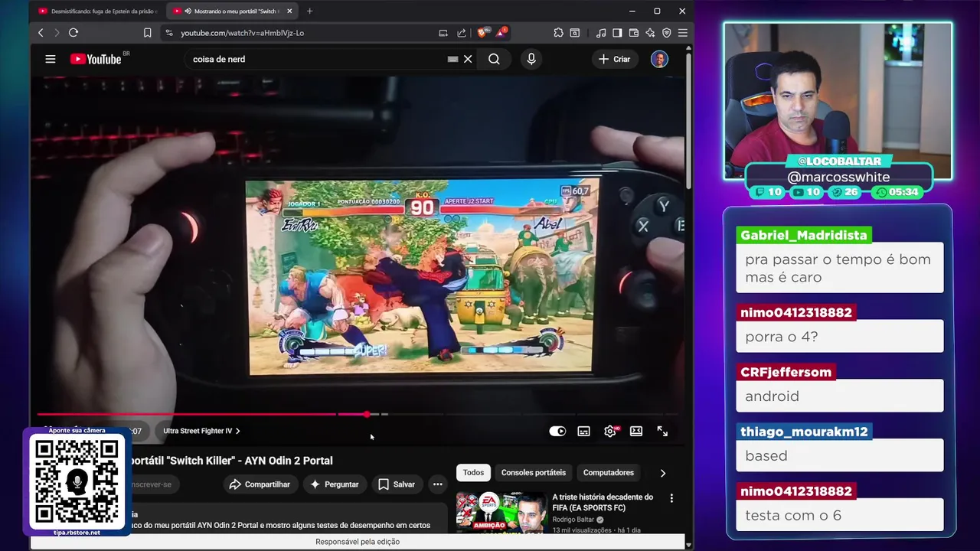Screen dimensions: 980x551
Task: Bookmark this page with the bookmark icon
Action: tap(147, 33)
